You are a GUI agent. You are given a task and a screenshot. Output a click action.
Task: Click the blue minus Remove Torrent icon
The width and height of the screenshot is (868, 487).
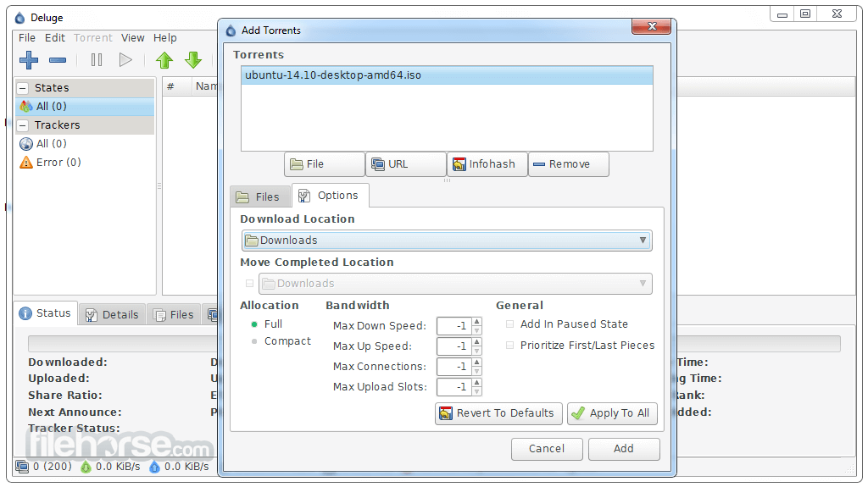(58, 60)
